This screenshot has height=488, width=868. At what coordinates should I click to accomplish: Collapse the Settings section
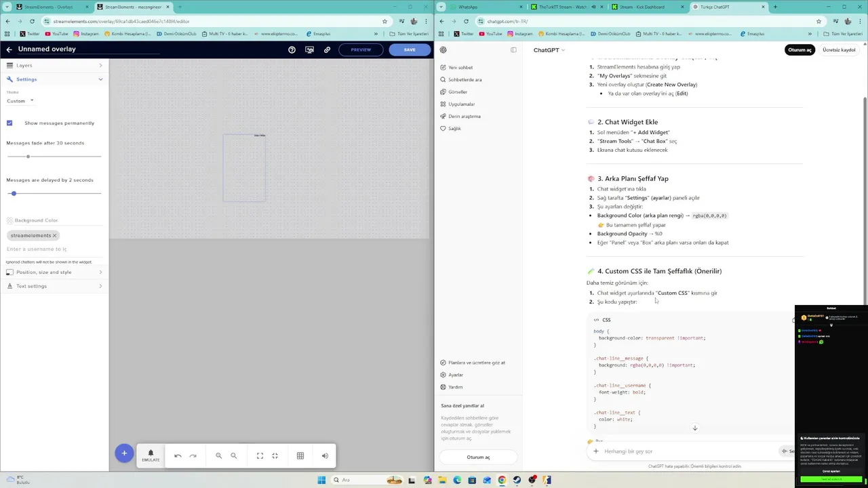(54, 79)
